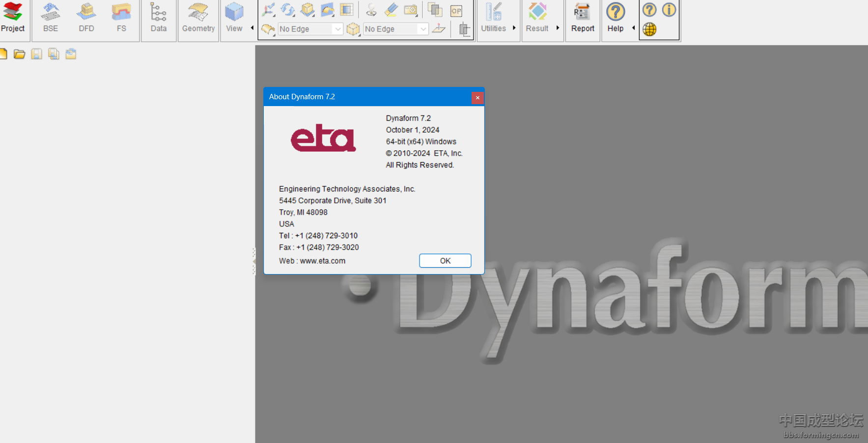Open the Data tree tool
868x443 pixels.
click(x=158, y=18)
